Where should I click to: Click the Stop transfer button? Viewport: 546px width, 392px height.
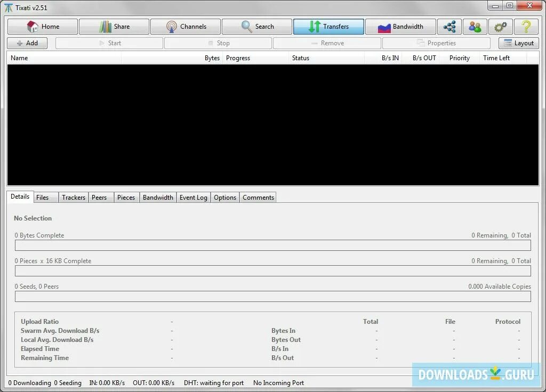[218, 43]
